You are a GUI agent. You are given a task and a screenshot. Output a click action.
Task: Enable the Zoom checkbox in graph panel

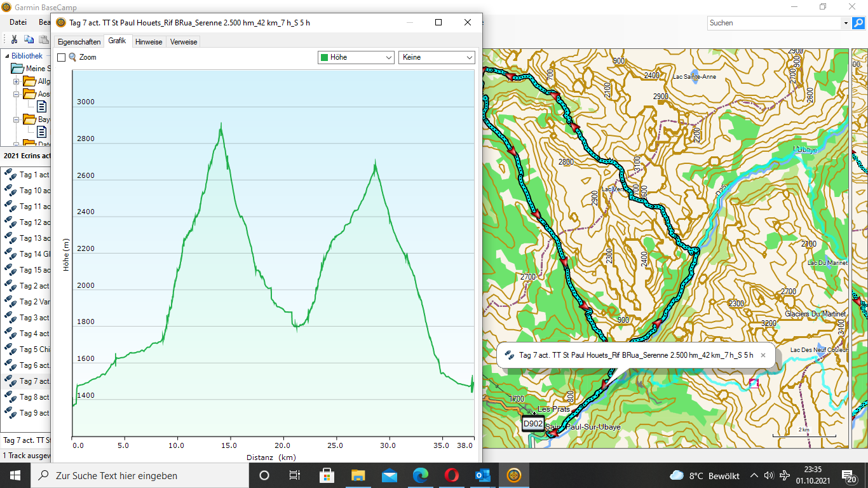click(x=62, y=57)
